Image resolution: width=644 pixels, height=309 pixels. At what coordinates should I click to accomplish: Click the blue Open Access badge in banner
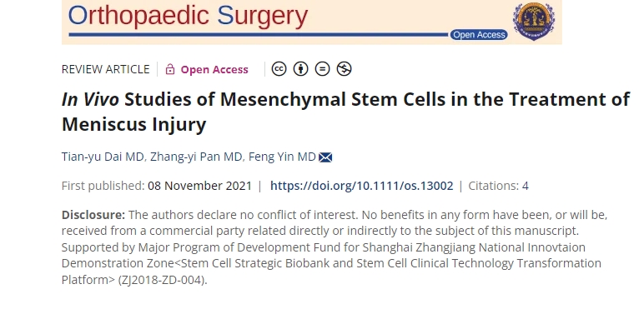[x=479, y=35]
